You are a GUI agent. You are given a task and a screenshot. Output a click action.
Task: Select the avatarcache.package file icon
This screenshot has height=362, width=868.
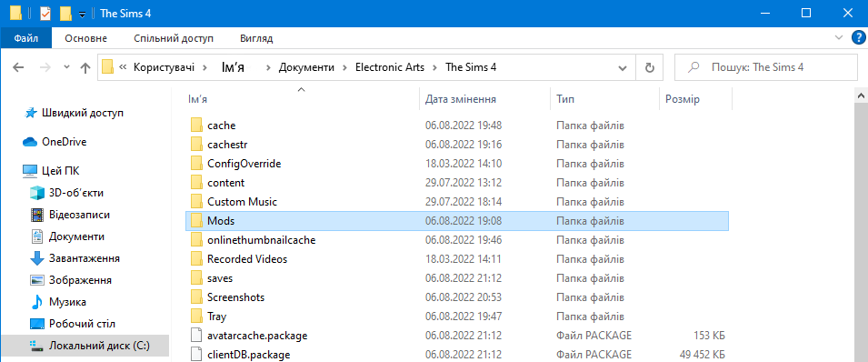pyautogui.click(x=196, y=336)
